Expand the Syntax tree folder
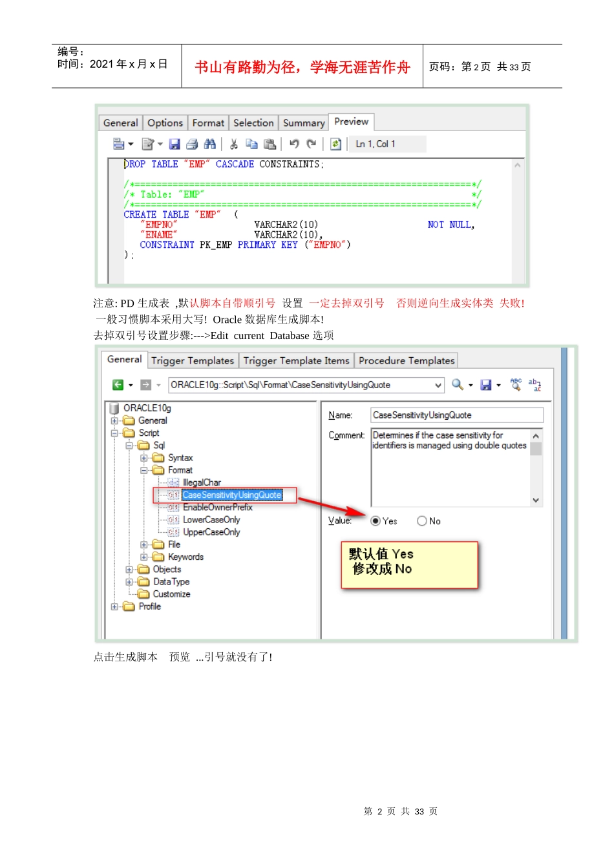 pyautogui.click(x=144, y=458)
